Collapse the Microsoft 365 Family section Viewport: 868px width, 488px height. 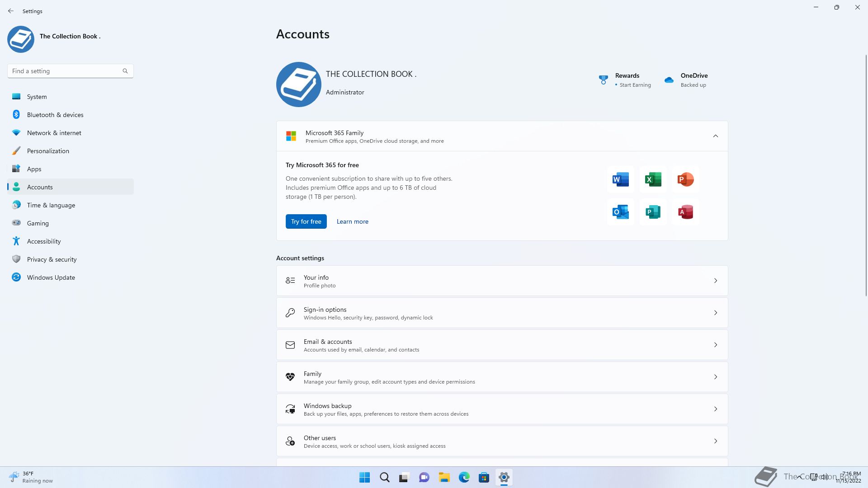(716, 136)
